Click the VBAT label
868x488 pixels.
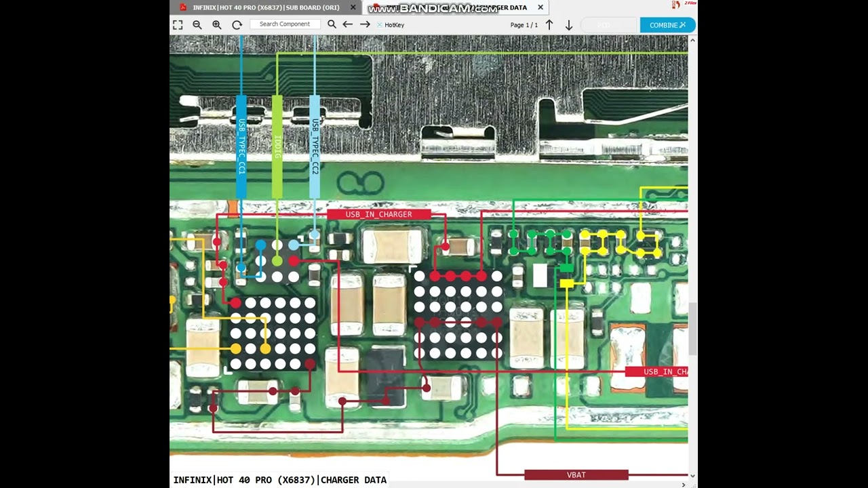(x=576, y=475)
